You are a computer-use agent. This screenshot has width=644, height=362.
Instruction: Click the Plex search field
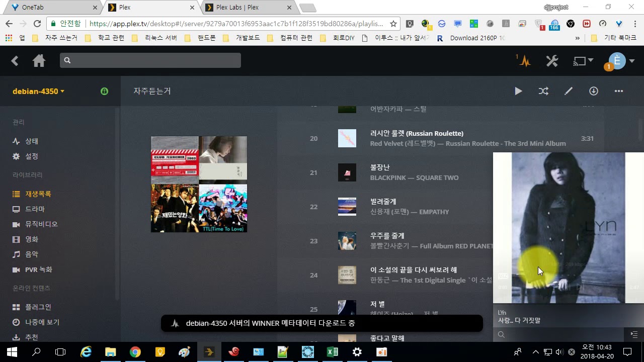150,60
